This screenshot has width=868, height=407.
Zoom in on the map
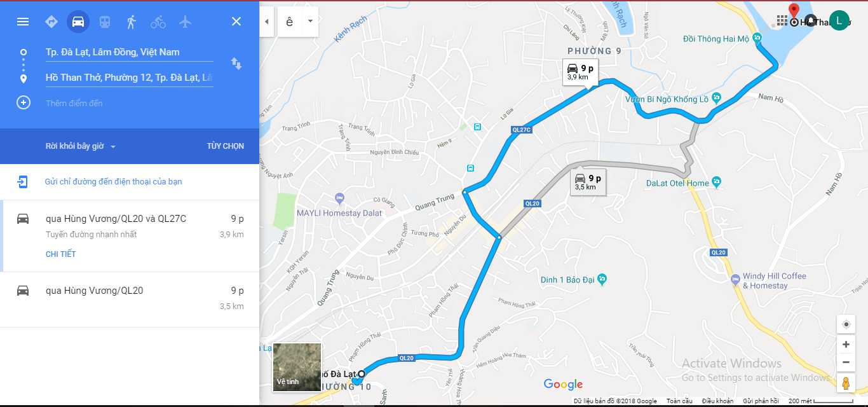(846, 345)
